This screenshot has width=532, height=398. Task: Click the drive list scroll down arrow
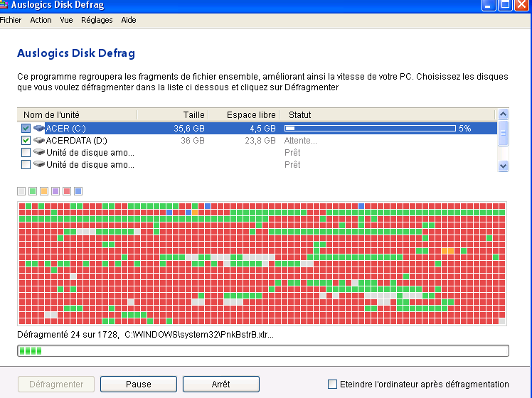click(x=503, y=166)
